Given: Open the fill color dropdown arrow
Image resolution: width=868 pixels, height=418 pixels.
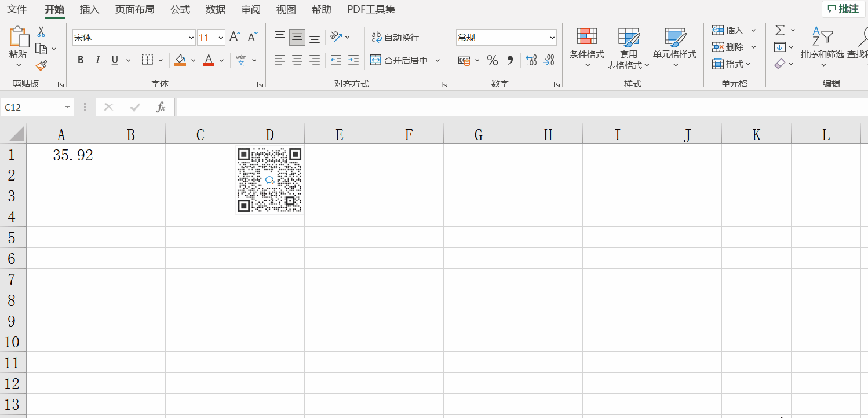Looking at the screenshot, I should [x=193, y=60].
